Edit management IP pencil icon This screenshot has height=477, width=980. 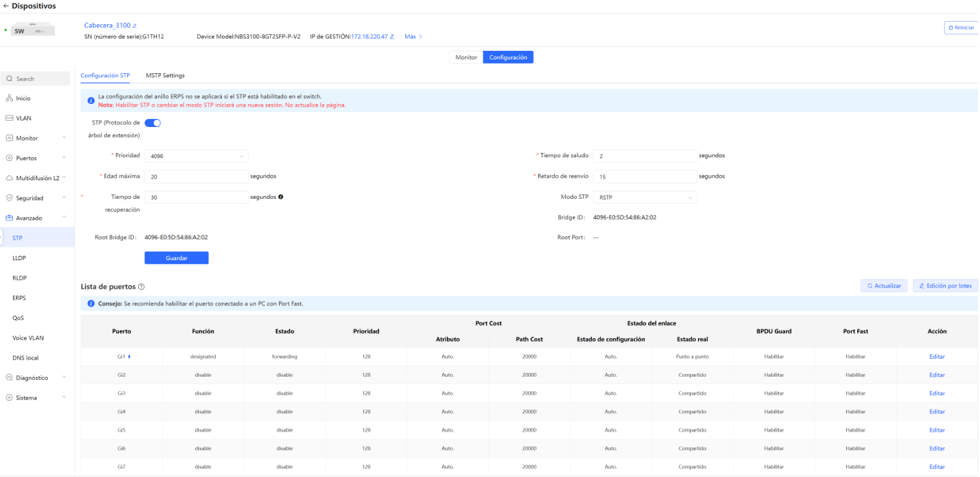point(392,37)
